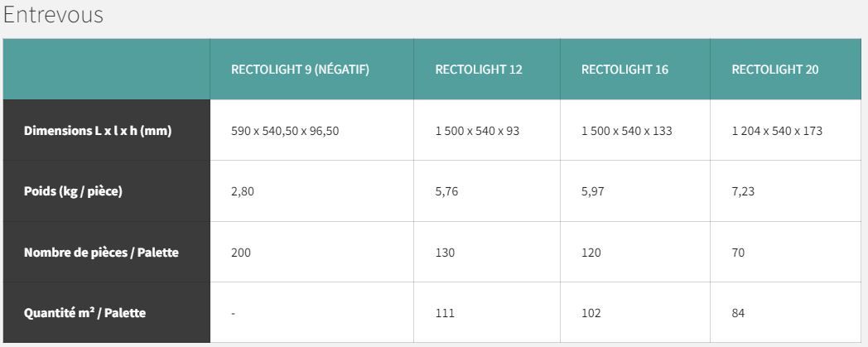Image resolution: width=868 pixels, height=347 pixels.
Task: Select the 200 pieces per palette value
Action: click(241, 253)
